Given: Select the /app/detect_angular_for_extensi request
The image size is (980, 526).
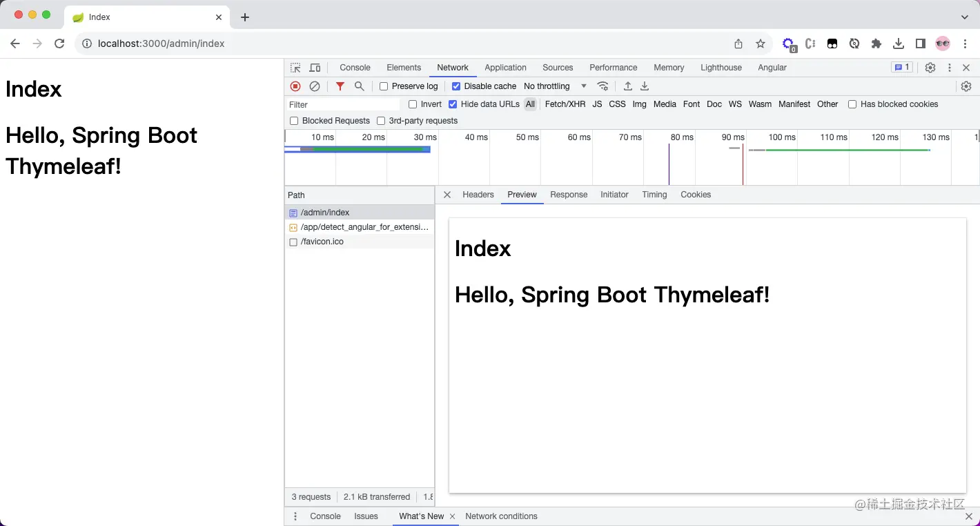Looking at the screenshot, I should point(360,227).
